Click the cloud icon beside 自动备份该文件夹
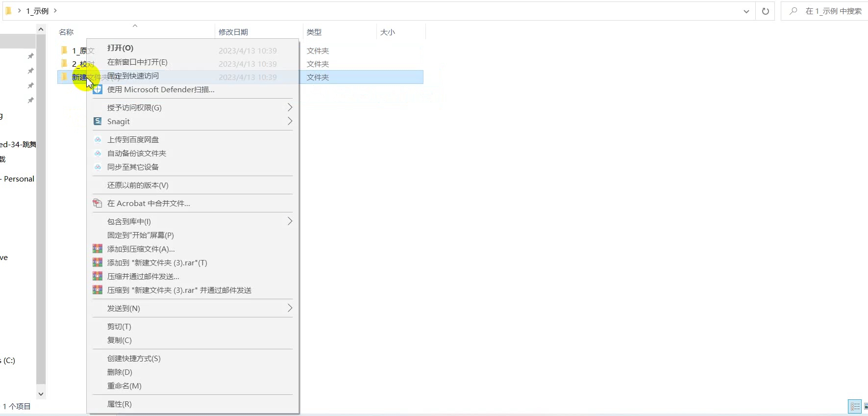Screen dimensions: 868x416 [98, 154]
